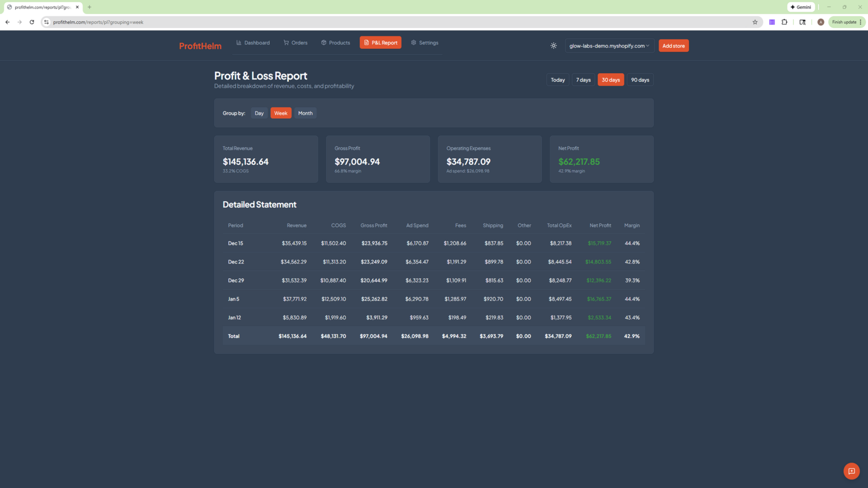This screenshot has width=868, height=488.
Task: Open a new browser tab
Action: click(90, 7)
